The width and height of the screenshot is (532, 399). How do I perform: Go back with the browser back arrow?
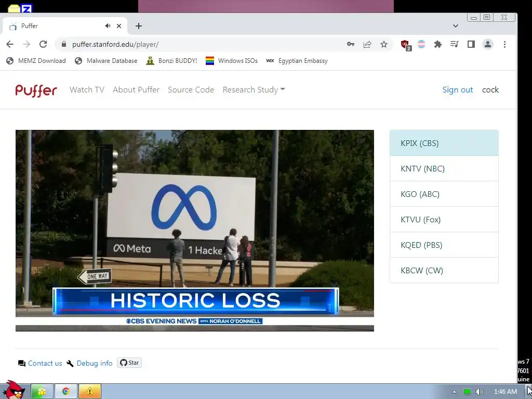point(10,44)
